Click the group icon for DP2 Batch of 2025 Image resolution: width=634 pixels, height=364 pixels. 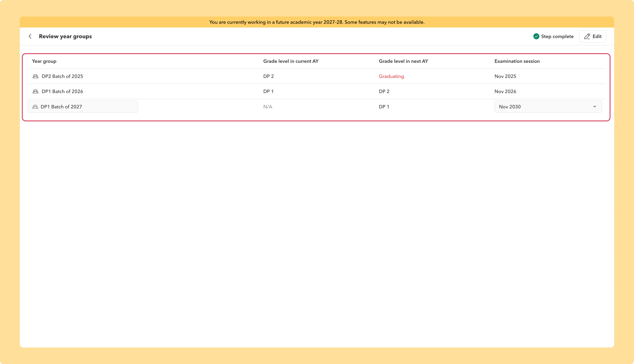(35, 76)
